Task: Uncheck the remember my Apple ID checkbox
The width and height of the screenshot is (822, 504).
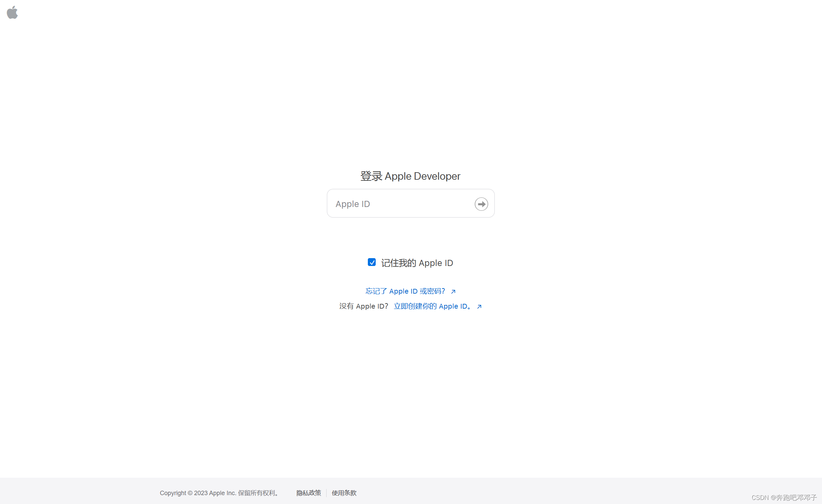Action: 372,262
